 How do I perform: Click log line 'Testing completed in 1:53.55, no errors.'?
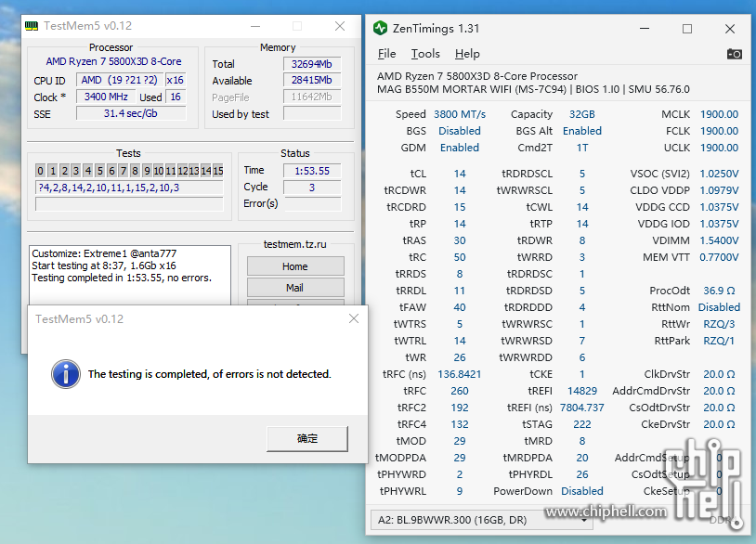tap(122, 278)
